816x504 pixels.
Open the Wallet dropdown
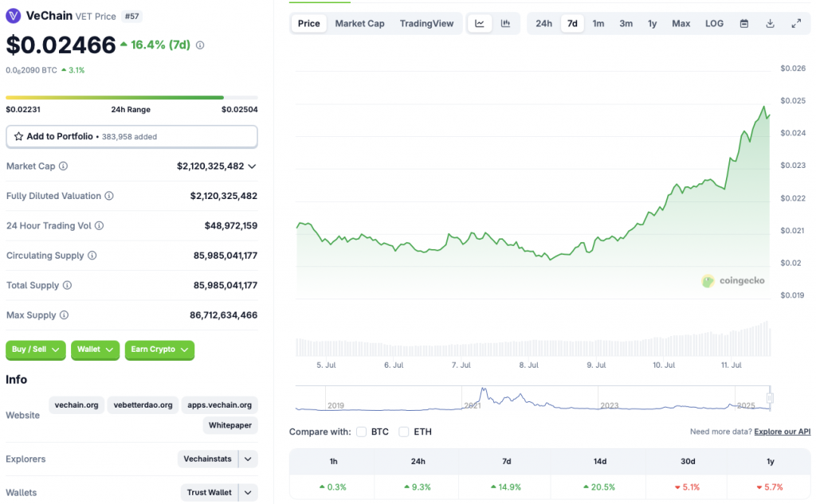(x=96, y=350)
